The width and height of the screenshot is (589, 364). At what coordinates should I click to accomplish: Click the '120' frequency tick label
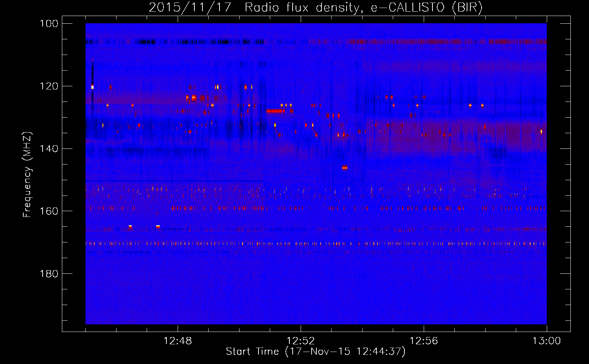coord(48,86)
